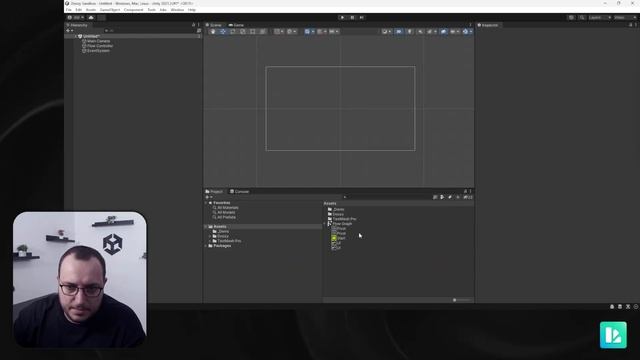Select the Rect tool in Scene toolbar
This screenshot has width=640, height=360.
(252, 31)
